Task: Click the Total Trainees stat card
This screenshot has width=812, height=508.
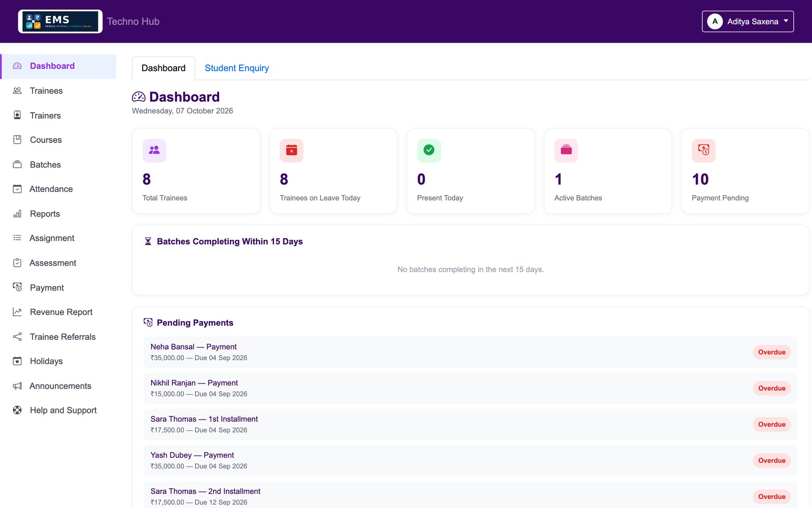Action: [196, 171]
